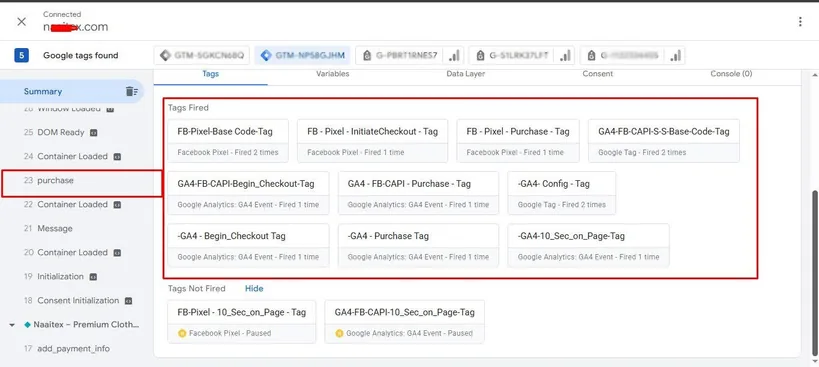Screen dimensions: 819x367
Task: Switch to the Console (0) tab
Action: pos(731,74)
